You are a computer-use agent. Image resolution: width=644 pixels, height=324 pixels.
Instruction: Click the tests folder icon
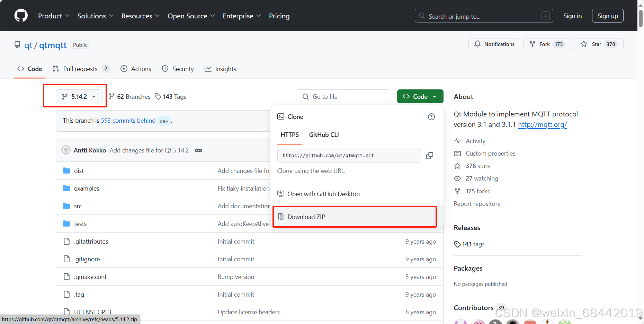pos(66,224)
